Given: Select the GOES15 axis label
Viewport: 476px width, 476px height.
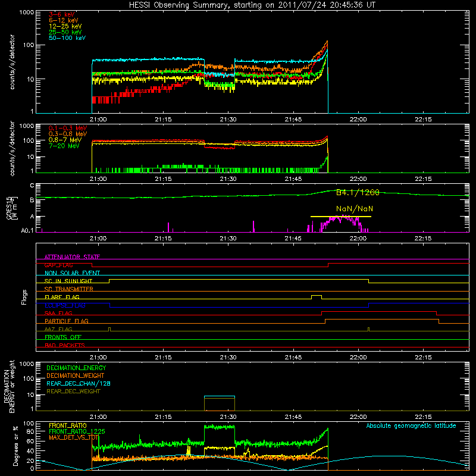Looking at the screenshot, I should (12, 208).
